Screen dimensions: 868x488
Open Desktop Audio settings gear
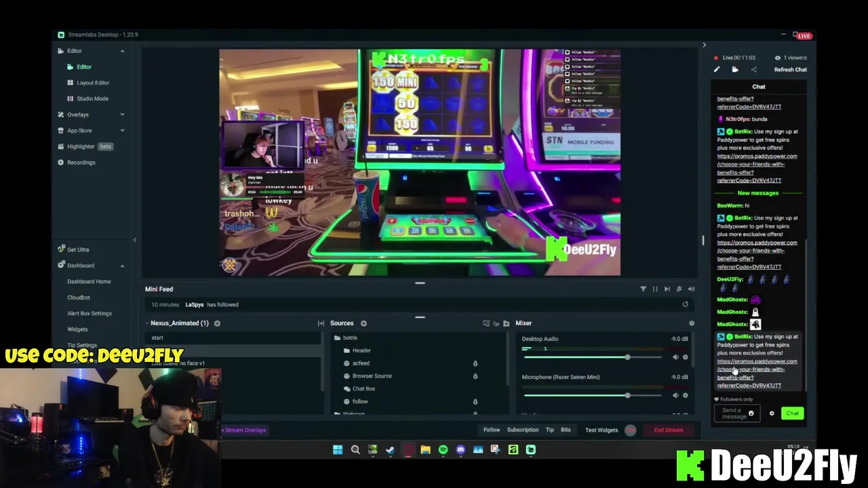tap(685, 357)
